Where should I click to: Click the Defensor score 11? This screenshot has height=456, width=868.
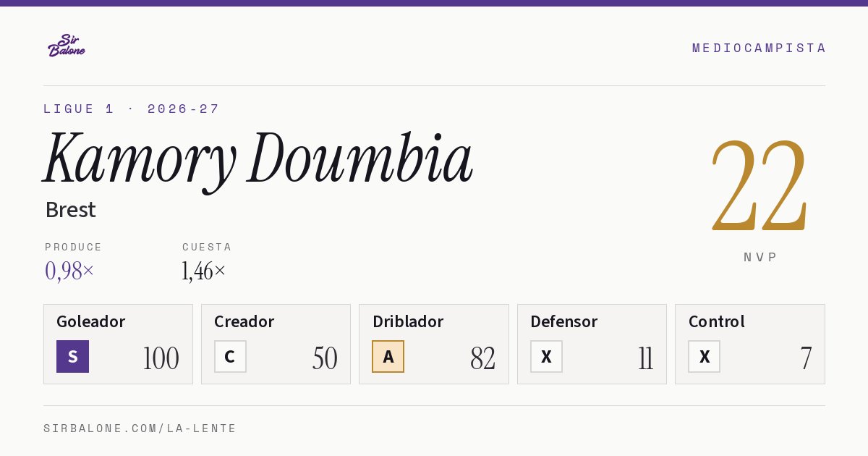click(x=645, y=358)
